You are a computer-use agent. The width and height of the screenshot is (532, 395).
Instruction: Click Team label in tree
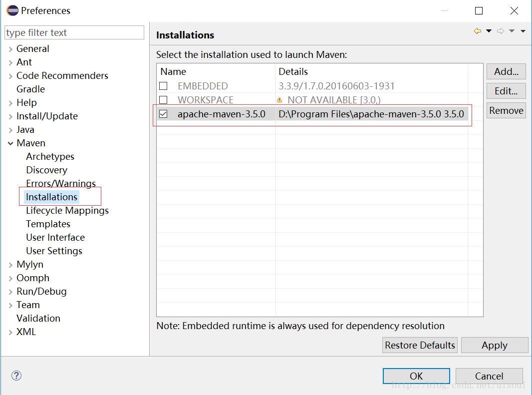(28, 305)
